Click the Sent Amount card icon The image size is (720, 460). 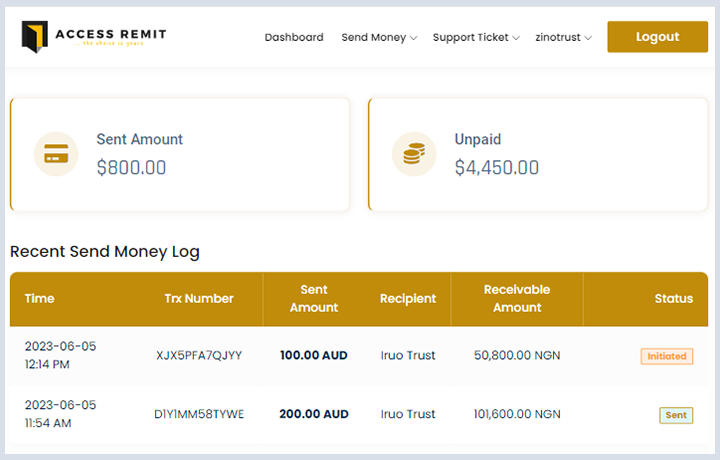(56, 154)
